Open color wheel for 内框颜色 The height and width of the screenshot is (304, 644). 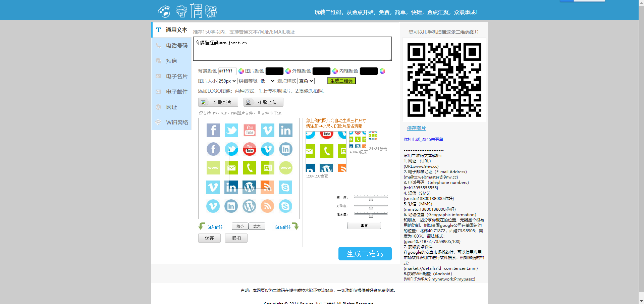pyautogui.click(x=382, y=71)
